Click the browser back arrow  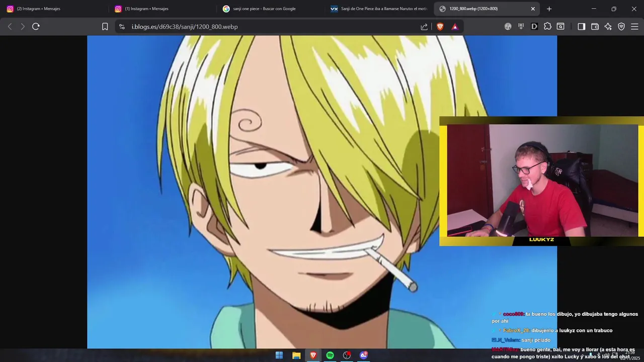[x=10, y=27]
